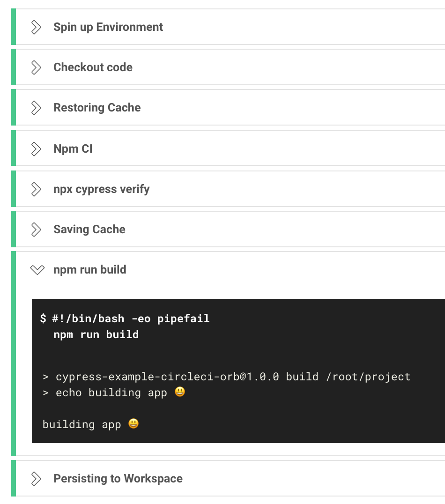Click the Restoring Cache step label
The width and height of the screenshot is (445, 504).
pyautogui.click(x=97, y=107)
